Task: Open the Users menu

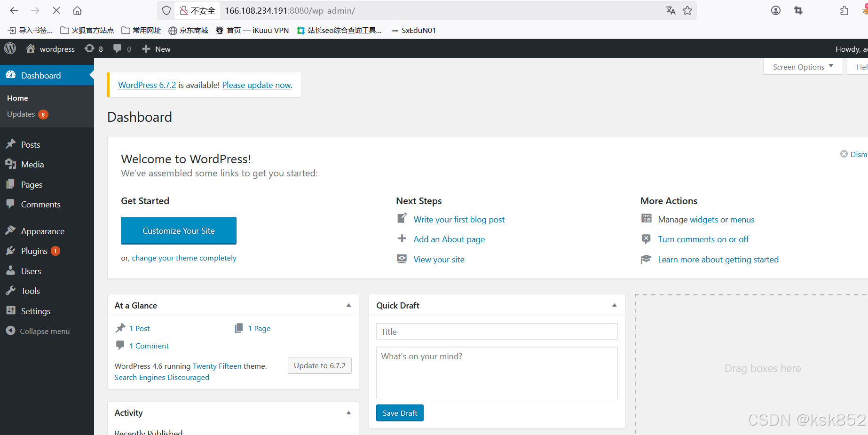Action: coord(47,271)
